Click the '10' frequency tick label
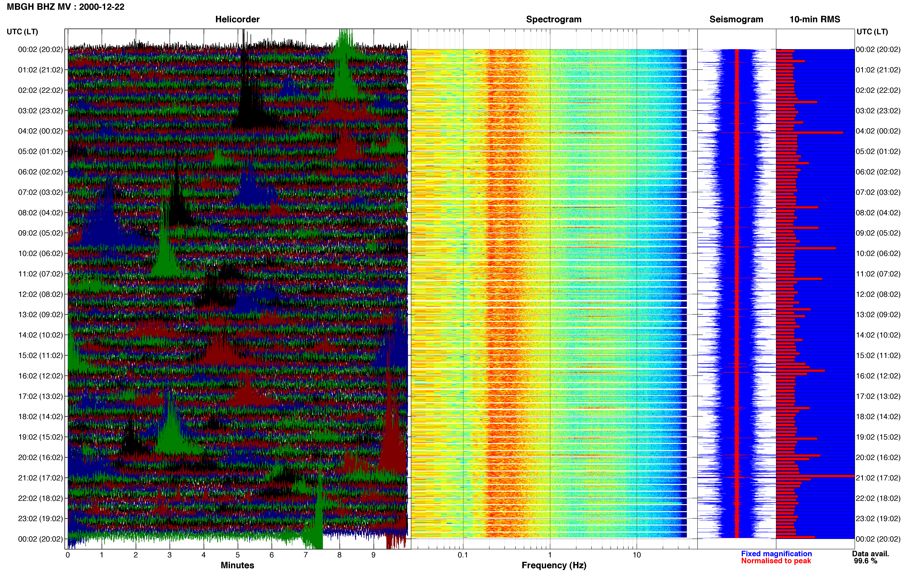The image size is (924, 578). pyautogui.click(x=637, y=555)
